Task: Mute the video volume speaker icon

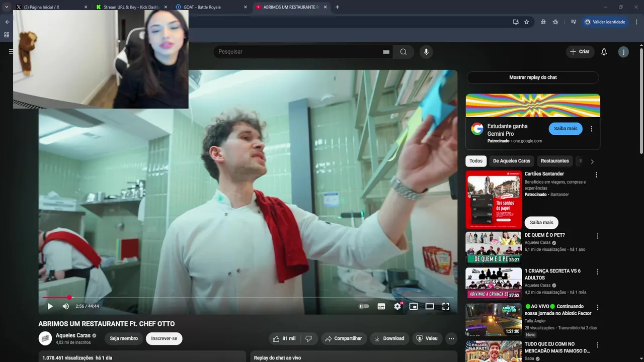Action: tap(65, 306)
